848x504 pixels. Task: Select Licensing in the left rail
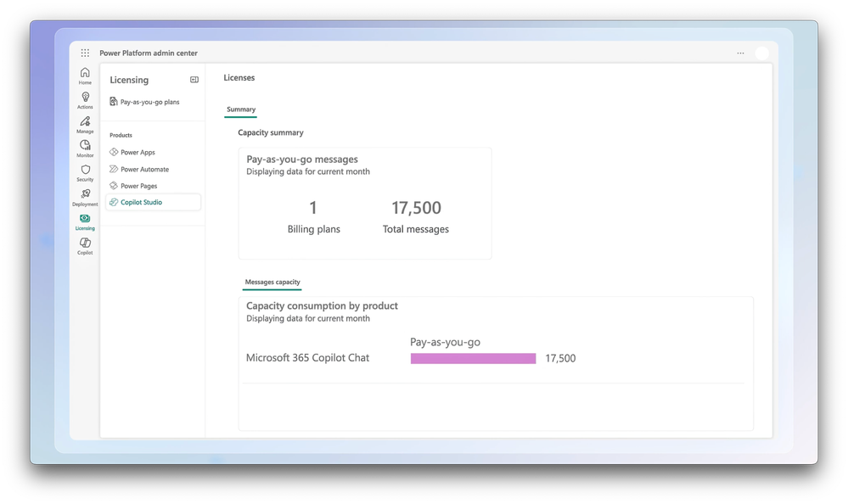(85, 221)
